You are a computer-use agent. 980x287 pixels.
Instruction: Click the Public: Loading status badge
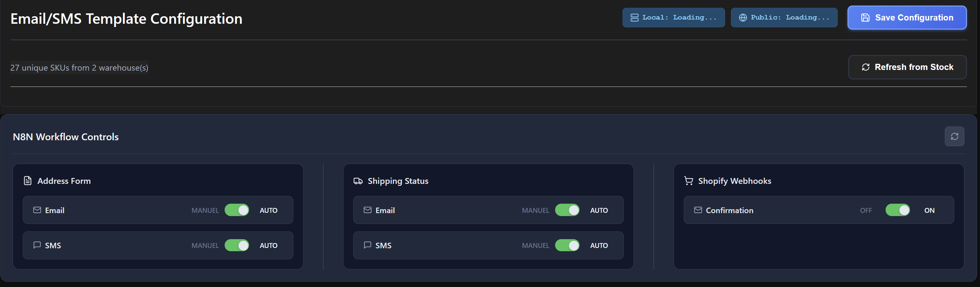click(784, 18)
